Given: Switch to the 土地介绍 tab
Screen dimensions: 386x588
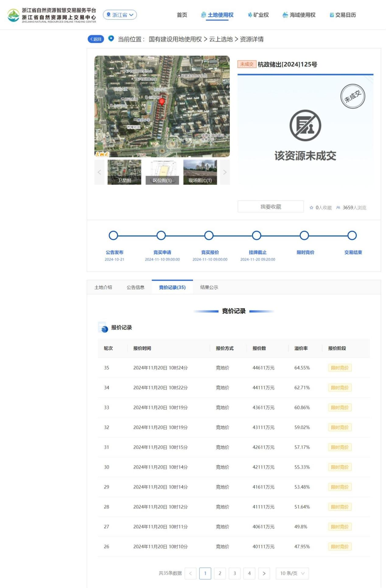Looking at the screenshot, I should point(103,287).
